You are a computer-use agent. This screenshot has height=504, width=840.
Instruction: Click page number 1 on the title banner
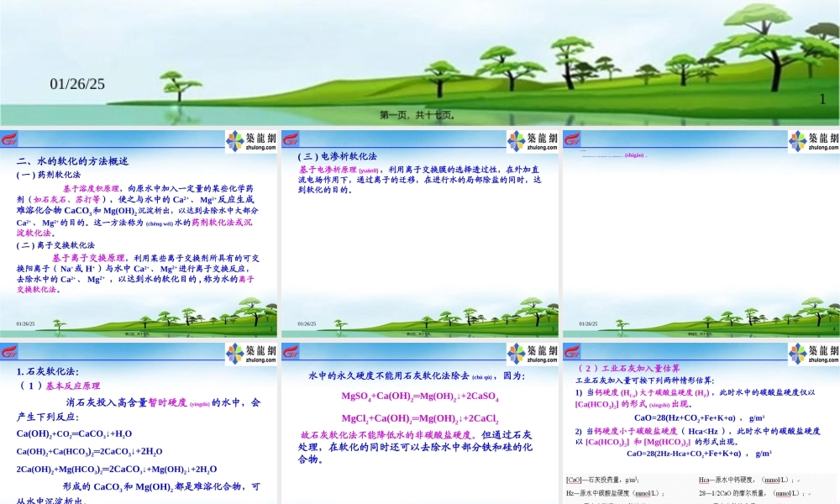pyautogui.click(x=822, y=99)
